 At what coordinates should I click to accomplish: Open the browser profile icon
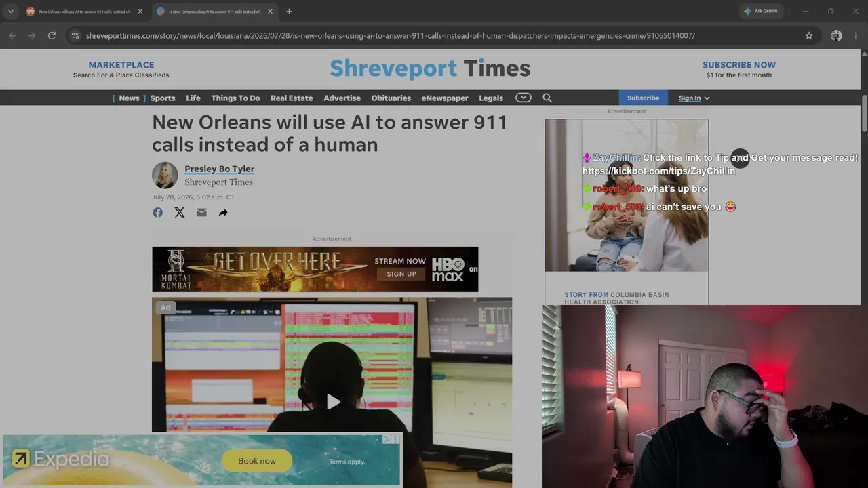tap(836, 35)
